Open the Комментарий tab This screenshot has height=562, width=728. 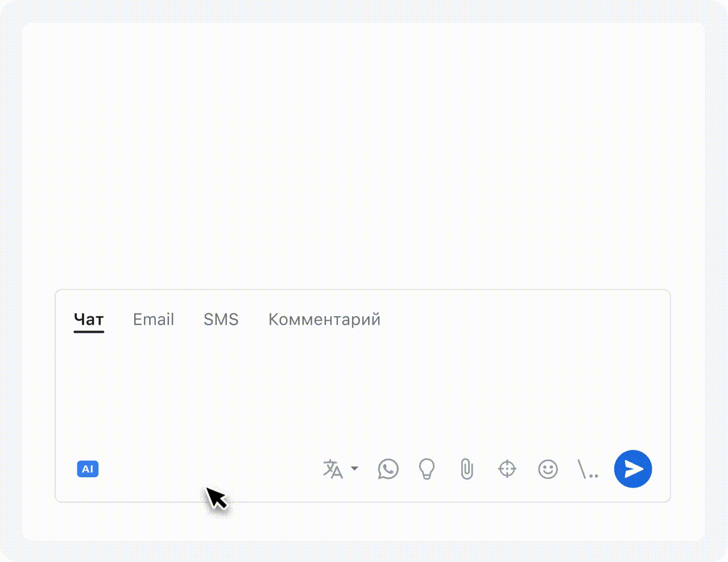point(324,320)
